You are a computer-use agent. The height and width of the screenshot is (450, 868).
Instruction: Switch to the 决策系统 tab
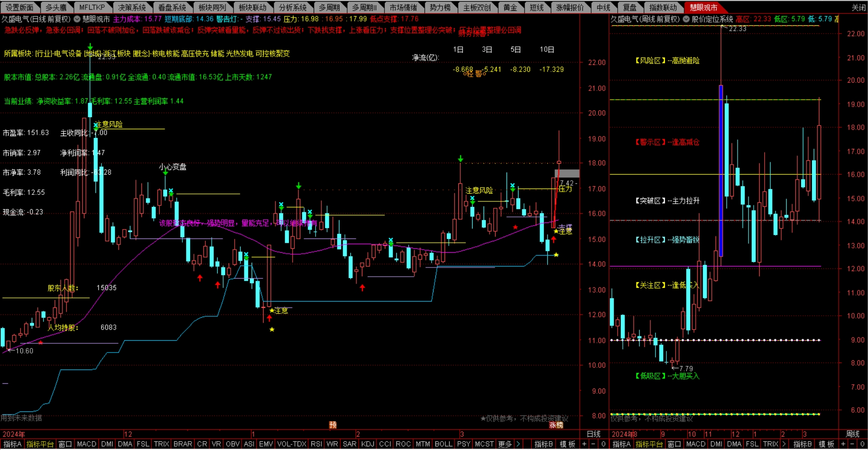tap(132, 7)
